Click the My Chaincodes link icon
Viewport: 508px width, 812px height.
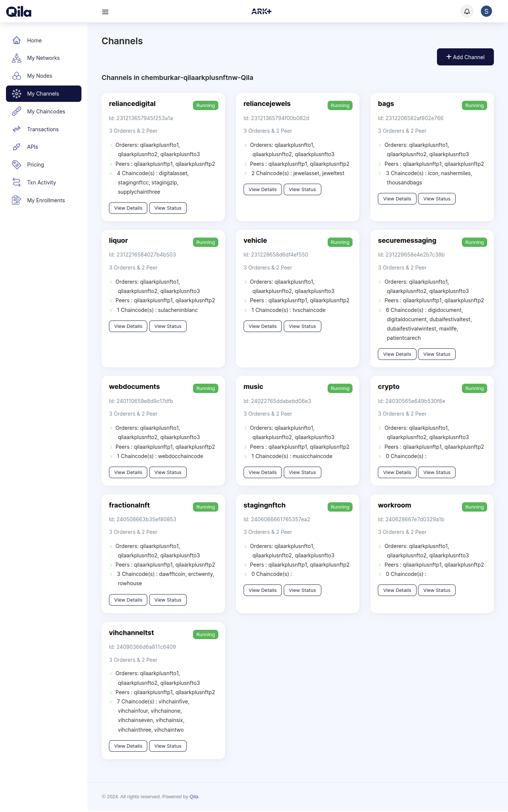16,112
